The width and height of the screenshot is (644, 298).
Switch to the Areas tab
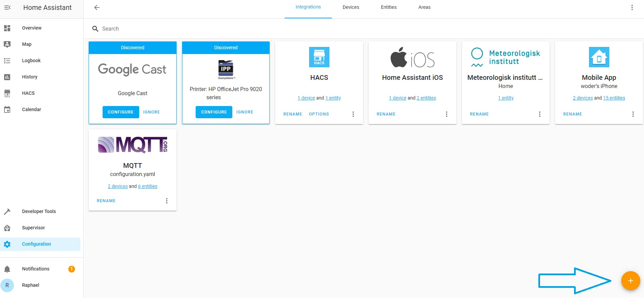(424, 7)
